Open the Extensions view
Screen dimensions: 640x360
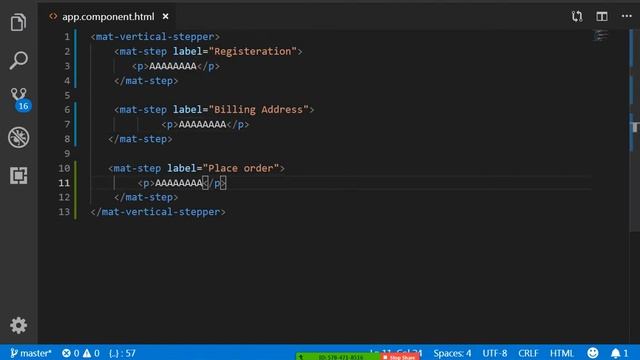click(18, 176)
